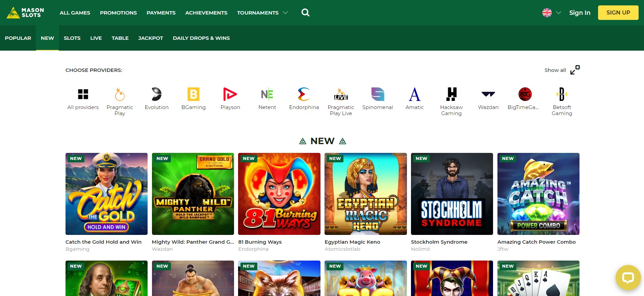Filter by Hacksaw Gaming provider icon
The height and width of the screenshot is (296, 644).
pyautogui.click(x=452, y=94)
